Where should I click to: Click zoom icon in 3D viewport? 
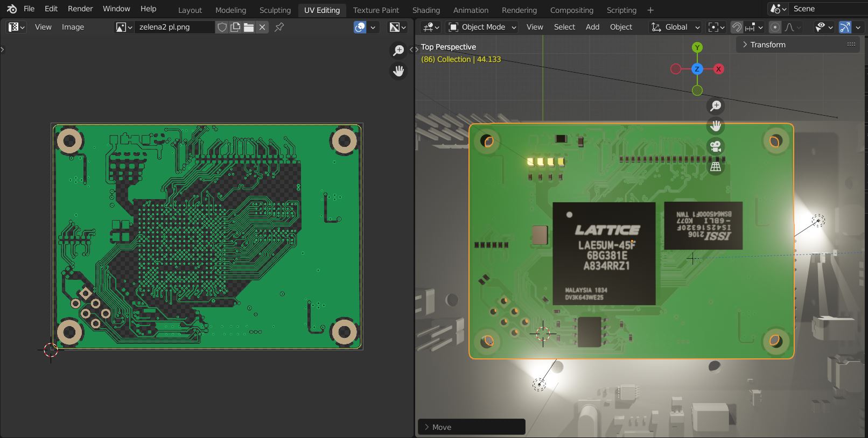716,106
